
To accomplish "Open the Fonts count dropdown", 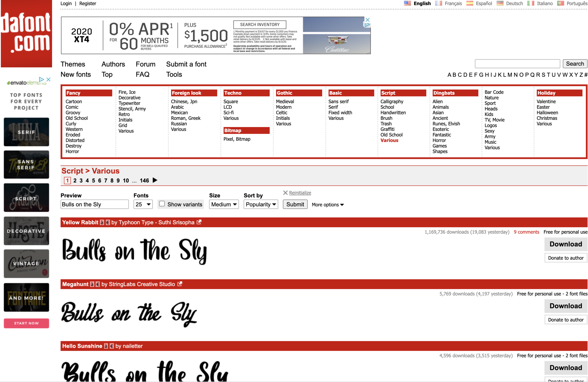I will (x=143, y=204).
